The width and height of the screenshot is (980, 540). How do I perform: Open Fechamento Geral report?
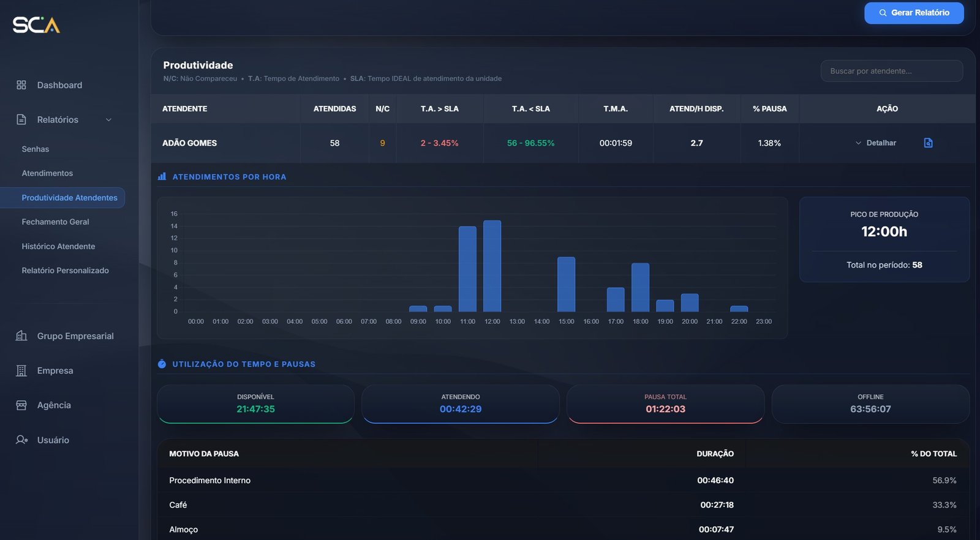tap(55, 222)
